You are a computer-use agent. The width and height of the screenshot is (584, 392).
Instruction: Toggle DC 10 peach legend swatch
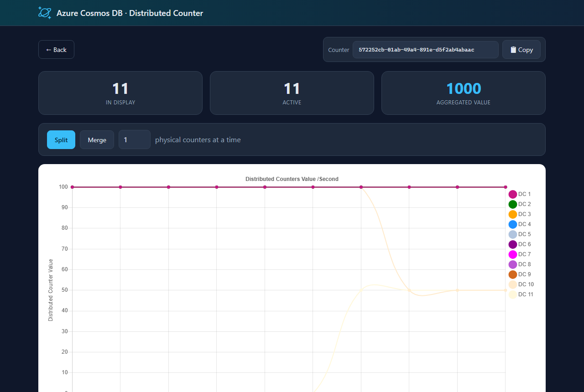(x=513, y=284)
